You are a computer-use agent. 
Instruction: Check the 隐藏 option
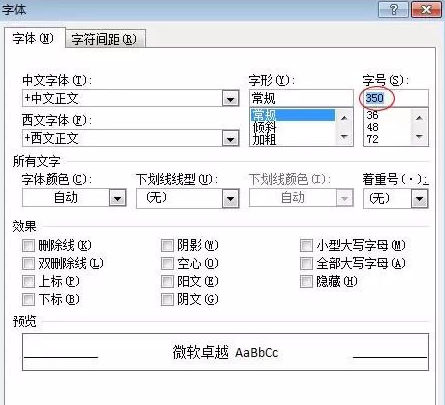pos(306,282)
